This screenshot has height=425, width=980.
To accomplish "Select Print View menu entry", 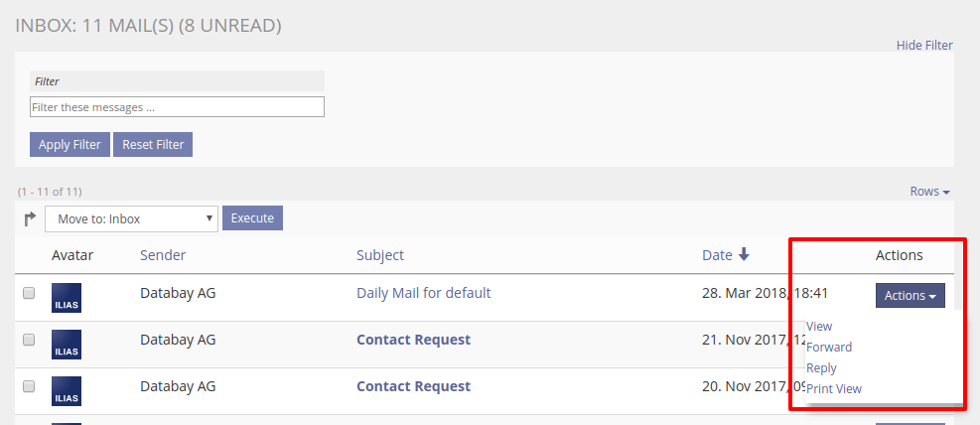I will 834,389.
